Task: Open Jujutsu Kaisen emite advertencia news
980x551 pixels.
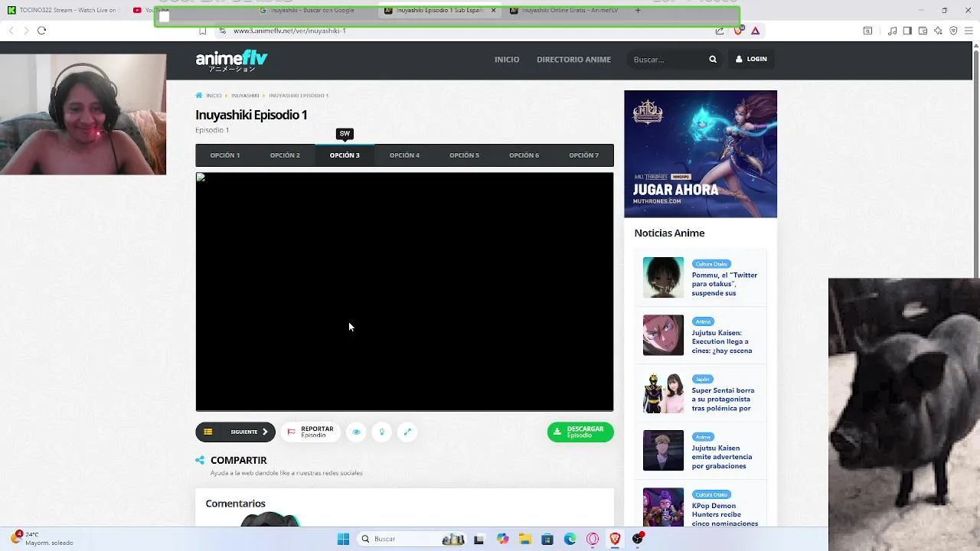Action: [722, 457]
